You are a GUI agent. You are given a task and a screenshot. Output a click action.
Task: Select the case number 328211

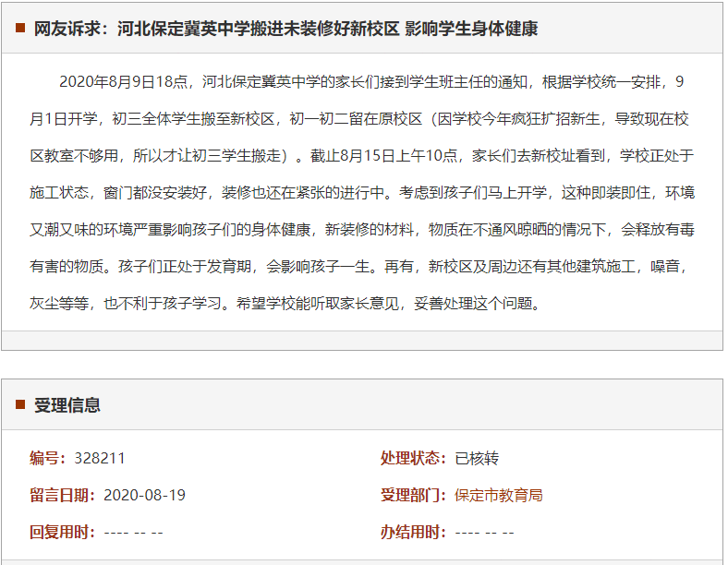100,458
